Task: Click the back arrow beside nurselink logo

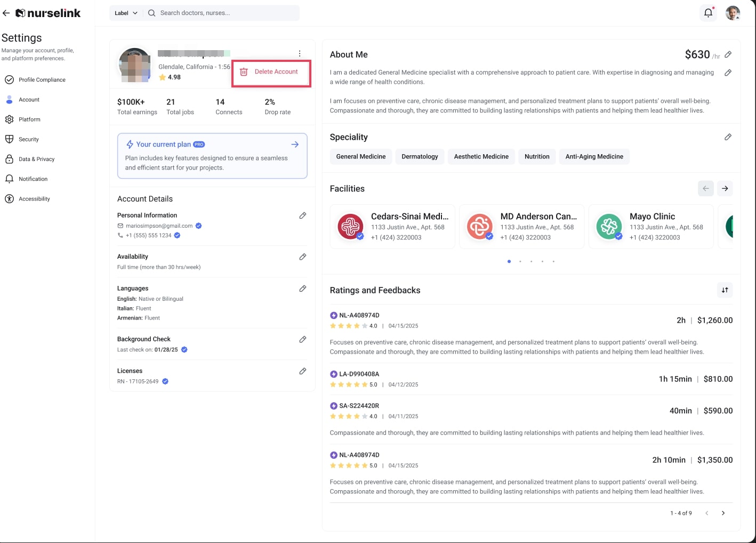Action: click(x=6, y=13)
